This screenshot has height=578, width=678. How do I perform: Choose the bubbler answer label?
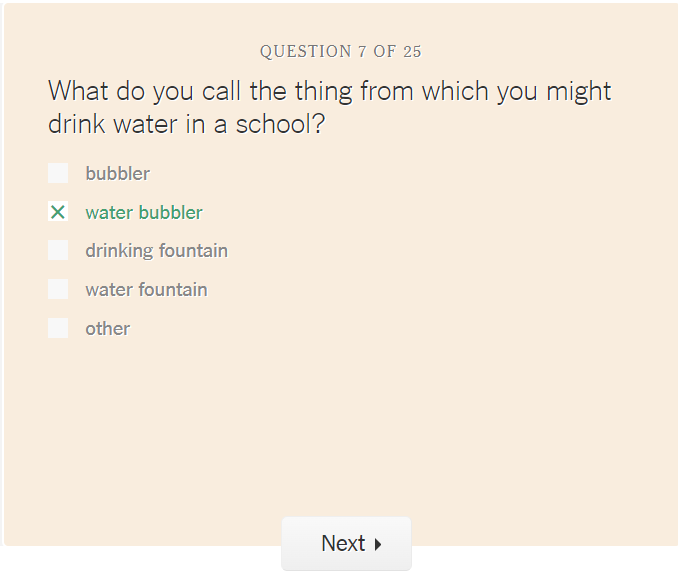(118, 174)
